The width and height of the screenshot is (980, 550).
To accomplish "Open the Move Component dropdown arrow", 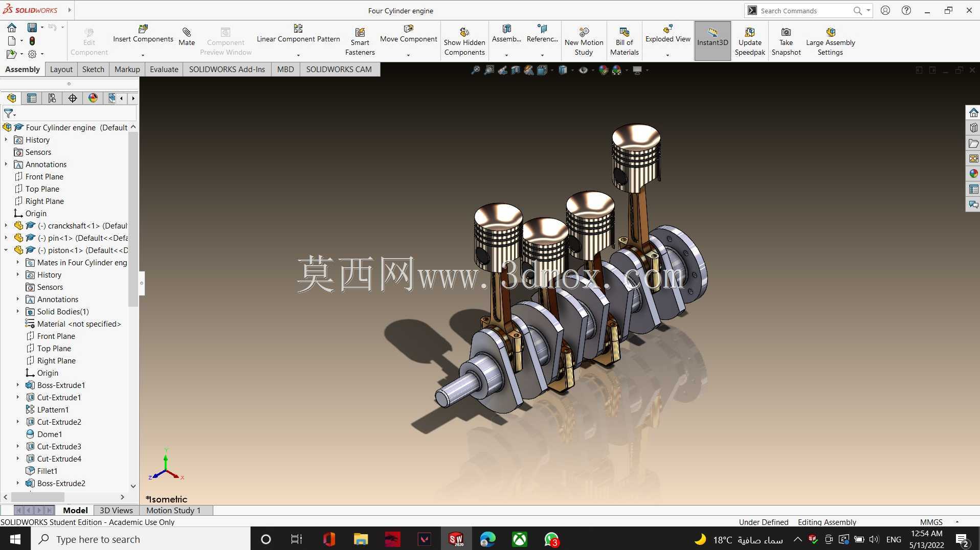I will pos(408,55).
